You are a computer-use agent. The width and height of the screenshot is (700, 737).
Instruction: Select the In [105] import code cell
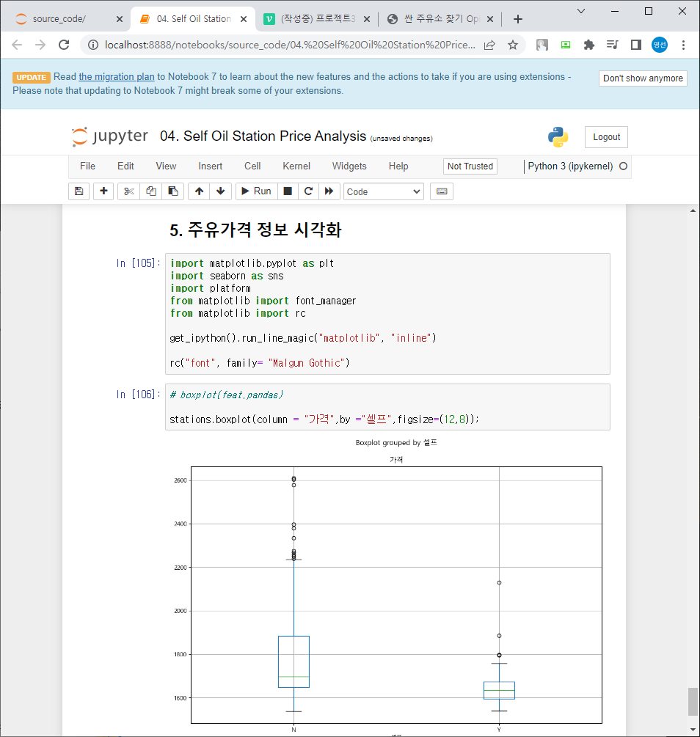(387, 314)
